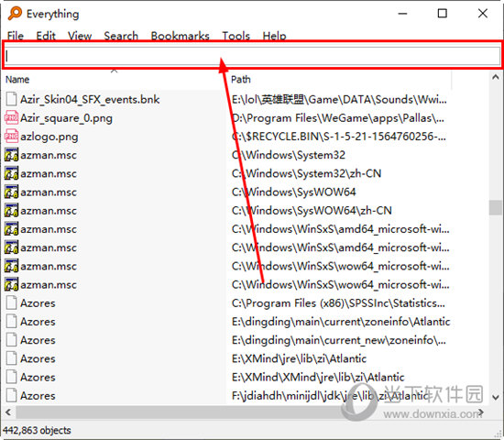Click icon of azman.msc in SysWOW64\zh-CN

pyautogui.click(x=12, y=210)
